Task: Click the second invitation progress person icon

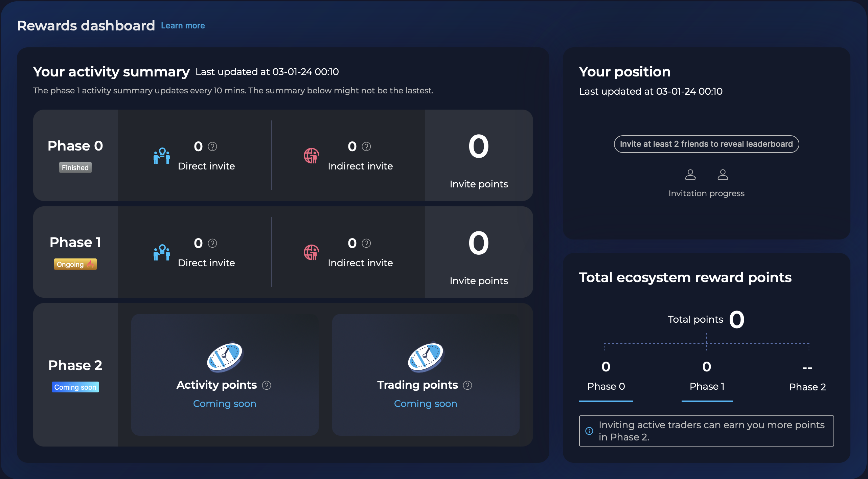Action: point(723,175)
